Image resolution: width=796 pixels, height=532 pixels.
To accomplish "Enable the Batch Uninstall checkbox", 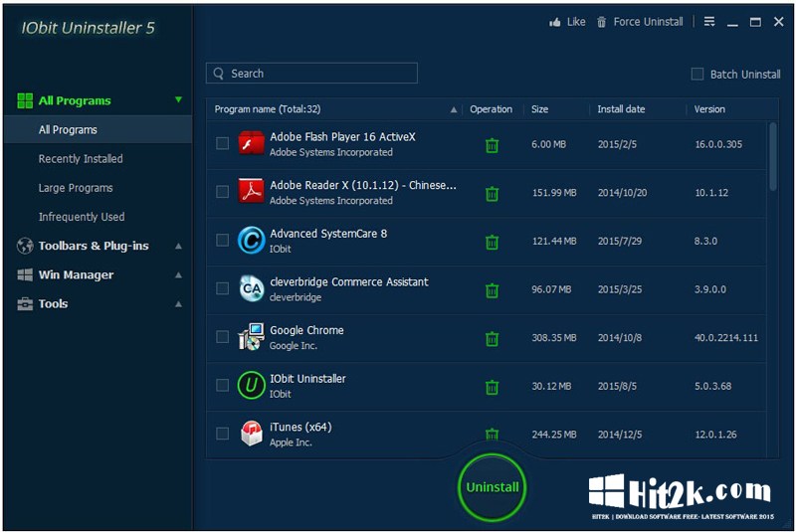I will [697, 74].
